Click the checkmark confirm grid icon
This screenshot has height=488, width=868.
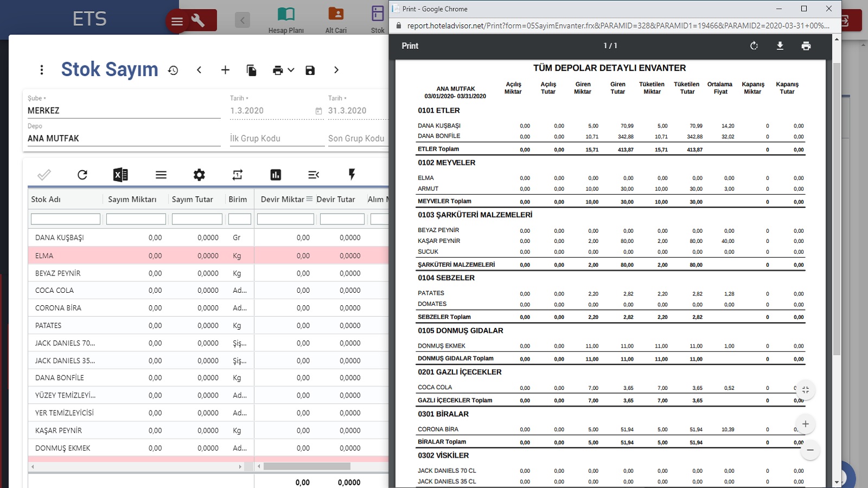[44, 175]
